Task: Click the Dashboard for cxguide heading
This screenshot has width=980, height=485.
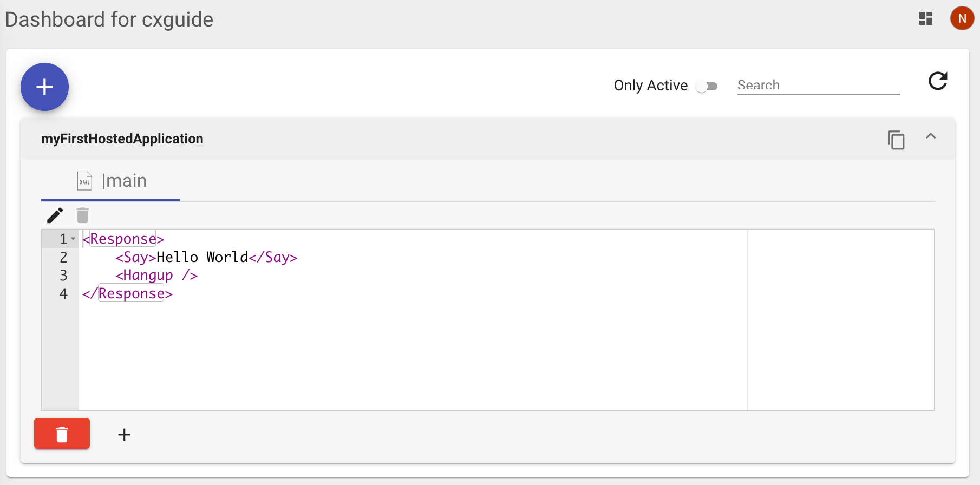Action: click(109, 19)
